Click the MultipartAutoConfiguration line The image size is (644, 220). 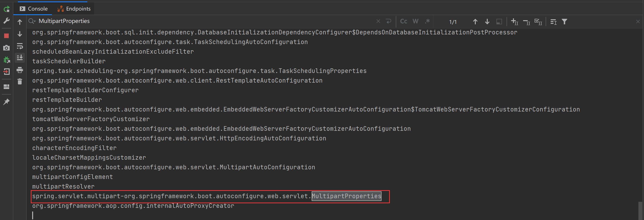pyautogui.click(x=174, y=167)
